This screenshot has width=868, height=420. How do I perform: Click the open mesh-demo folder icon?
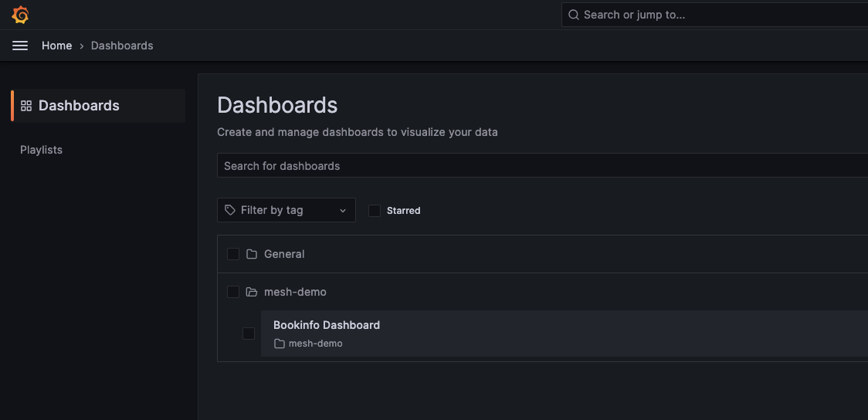click(252, 292)
